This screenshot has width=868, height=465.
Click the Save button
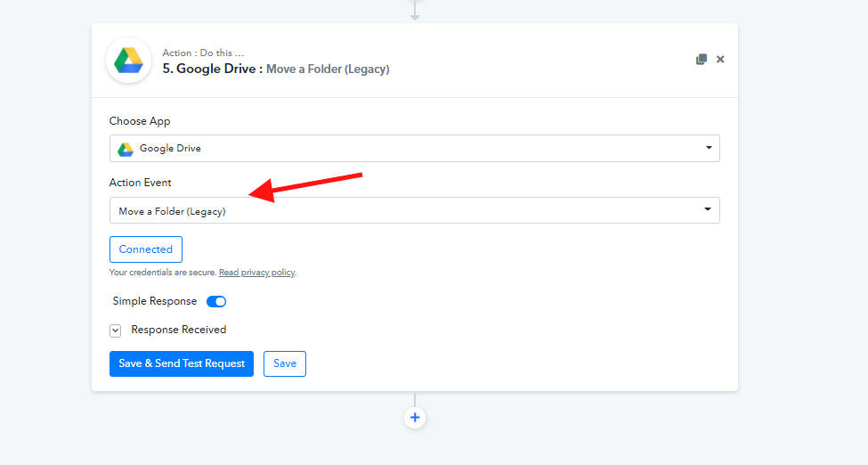coord(285,363)
